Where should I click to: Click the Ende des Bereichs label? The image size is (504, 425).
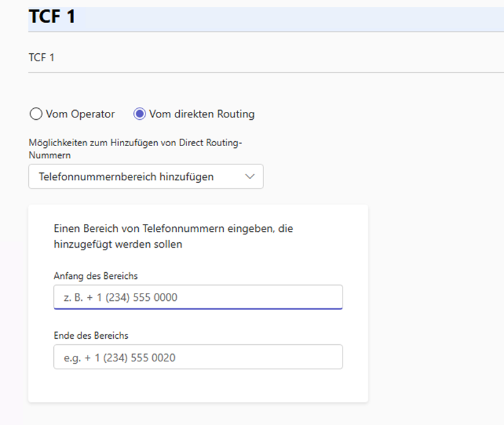91,335
